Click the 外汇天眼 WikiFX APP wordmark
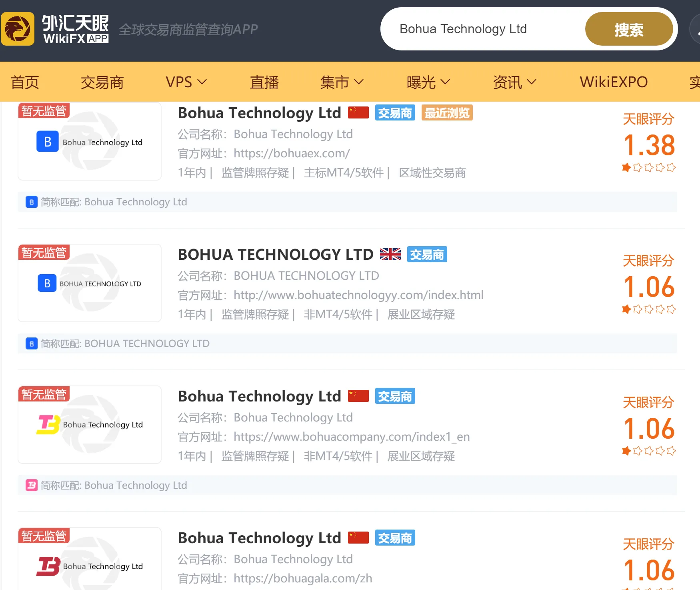The height and width of the screenshot is (590, 700). (75, 29)
